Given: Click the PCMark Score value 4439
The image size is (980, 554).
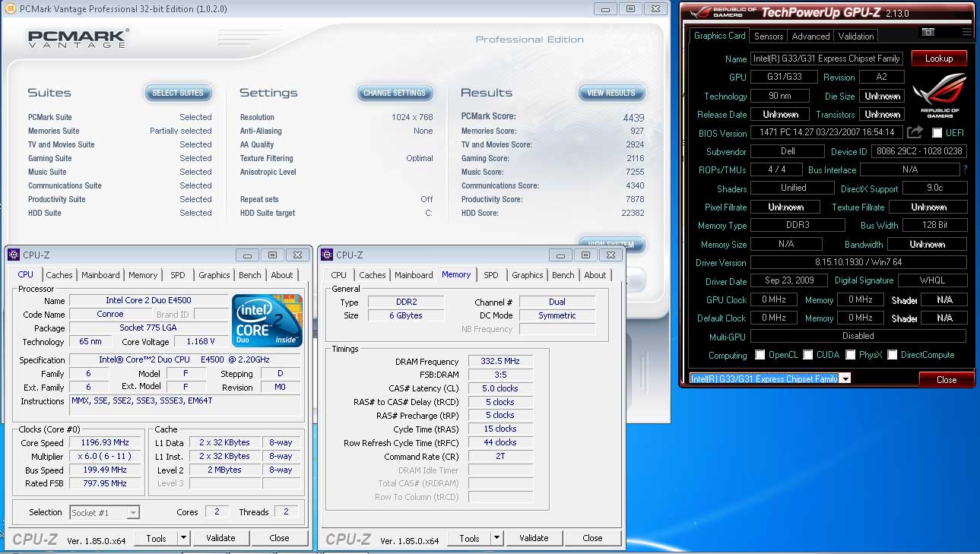Looking at the screenshot, I should 633,117.
